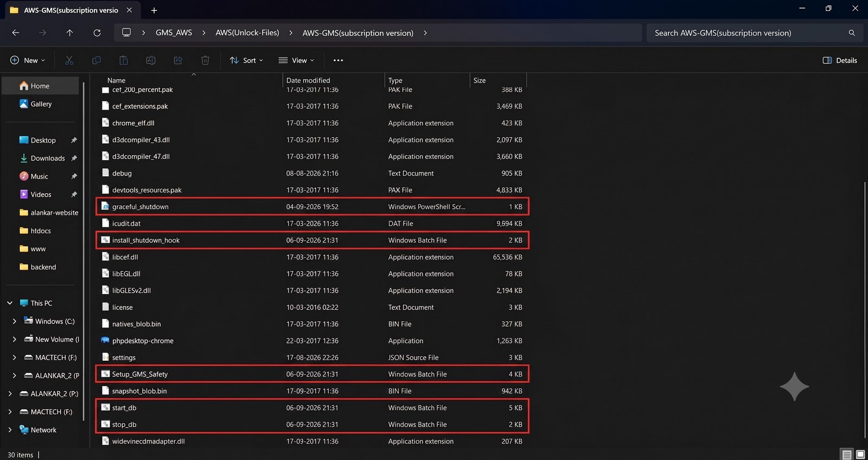Open the See more ellipsis menu

pyautogui.click(x=338, y=60)
